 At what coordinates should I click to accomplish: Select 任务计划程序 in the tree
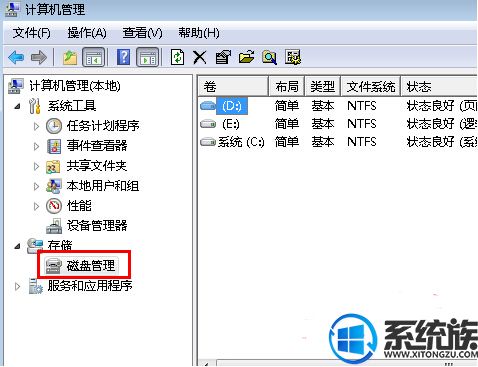click(103, 126)
